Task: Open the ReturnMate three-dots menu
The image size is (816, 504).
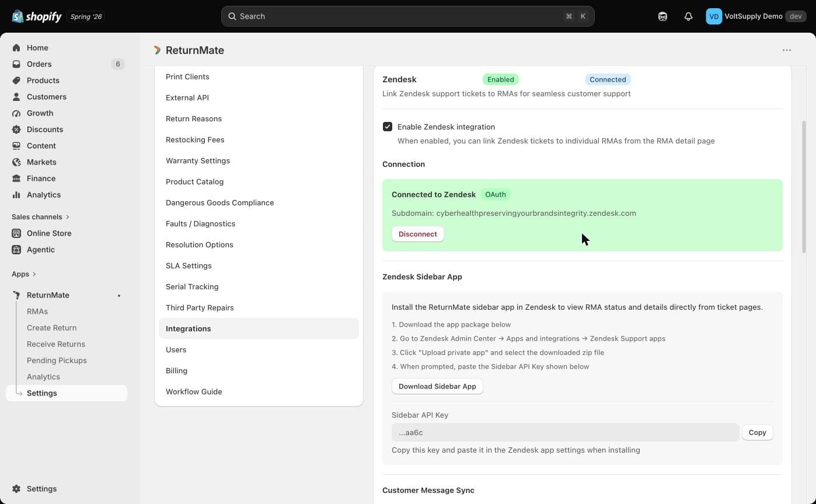Action: pos(787,50)
